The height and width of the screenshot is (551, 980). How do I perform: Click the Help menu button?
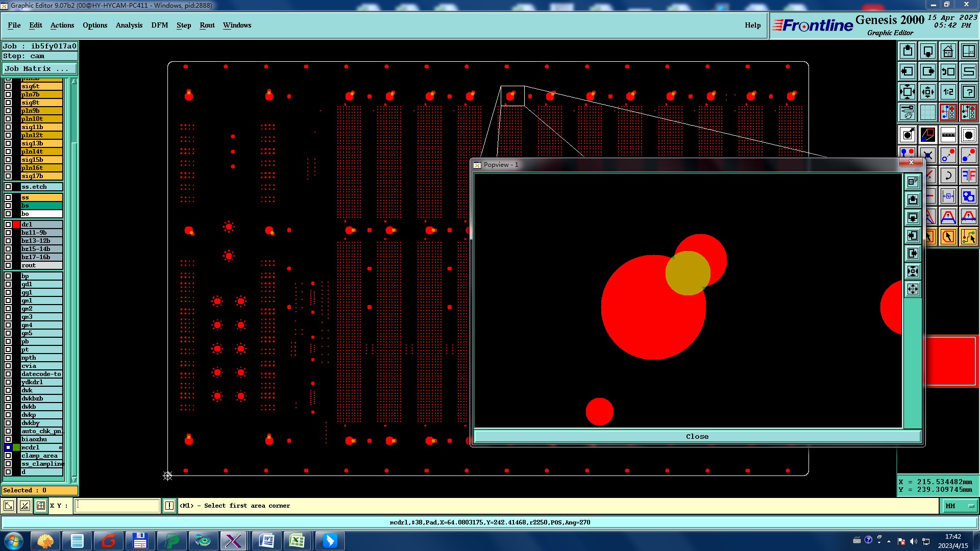click(x=752, y=25)
